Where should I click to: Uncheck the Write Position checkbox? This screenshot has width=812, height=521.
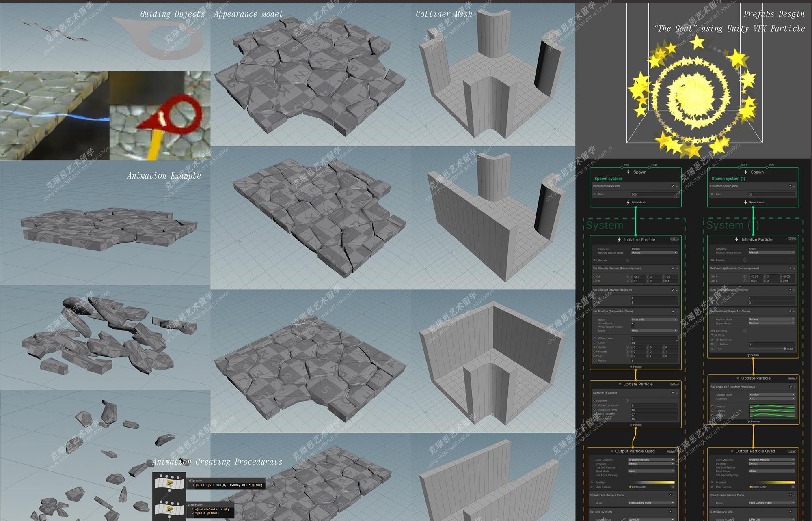[633, 323]
